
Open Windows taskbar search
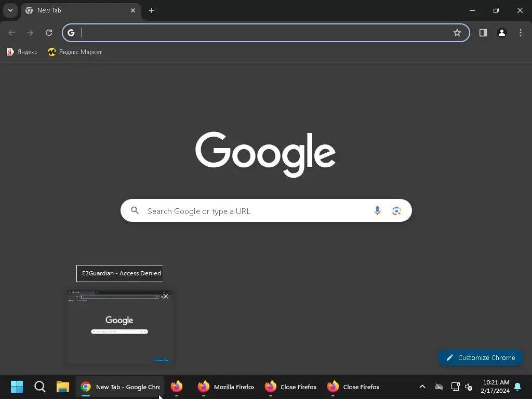click(x=39, y=387)
